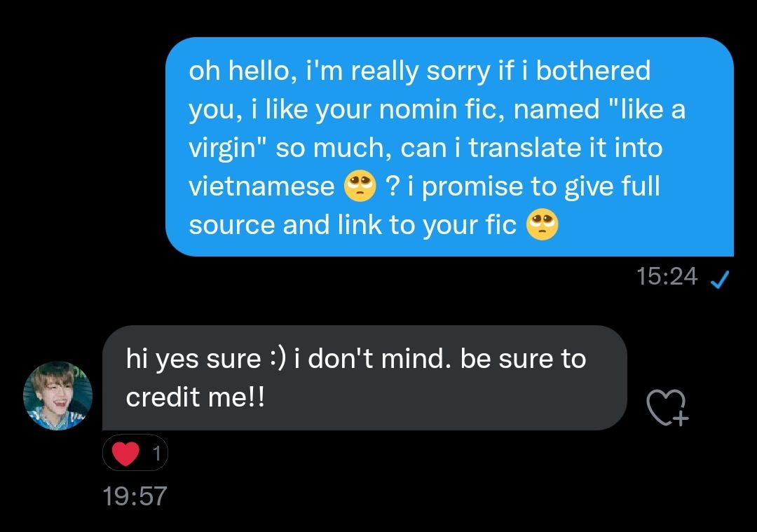Open the sender's profile picture avatar
757x532 pixels.
pos(58,395)
